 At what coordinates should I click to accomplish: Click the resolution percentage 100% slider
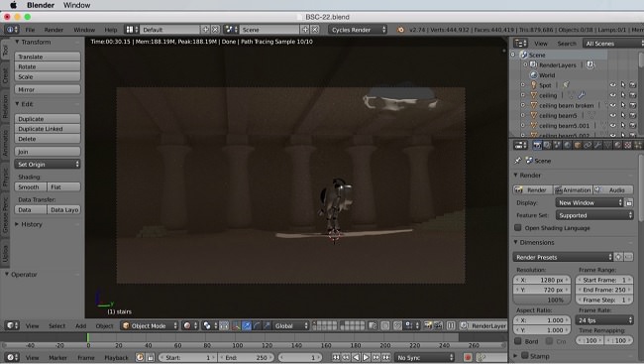542,300
